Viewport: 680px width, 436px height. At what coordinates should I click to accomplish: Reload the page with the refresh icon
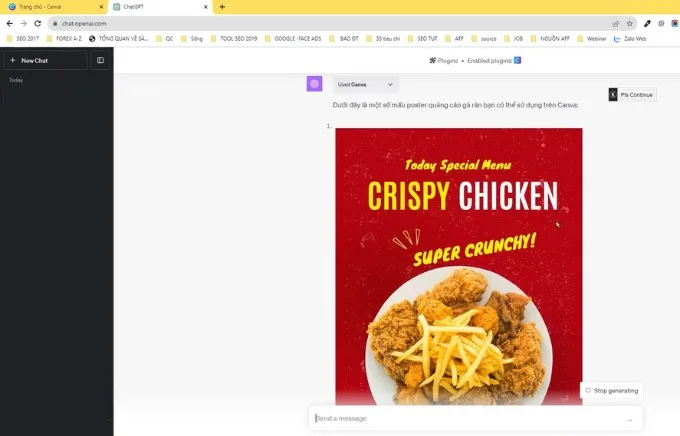[38, 23]
